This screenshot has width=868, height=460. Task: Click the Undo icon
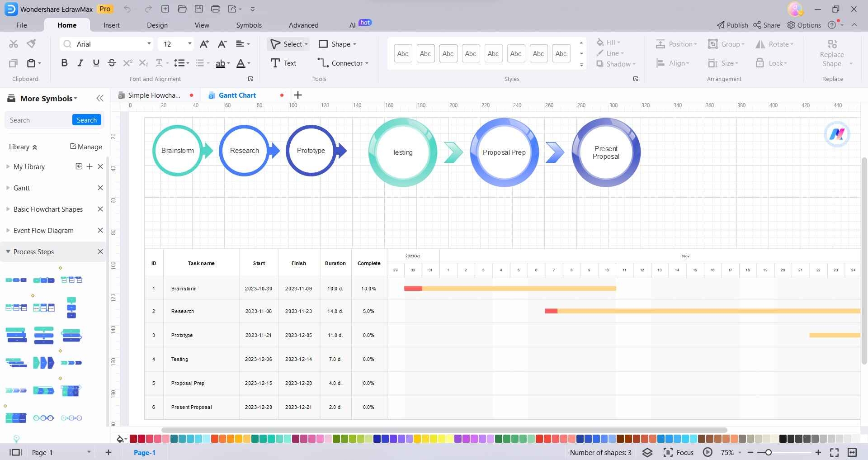tap(127, 9)
